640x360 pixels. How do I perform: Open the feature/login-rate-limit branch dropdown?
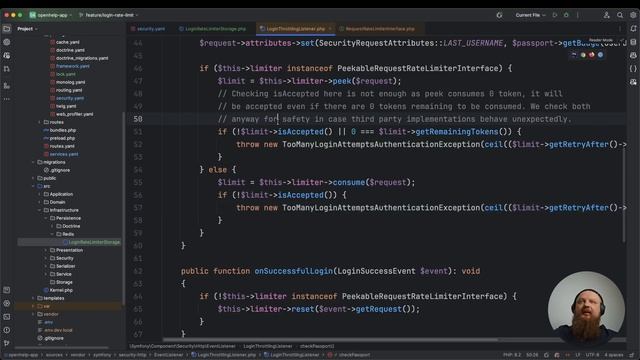coord(109,15)
